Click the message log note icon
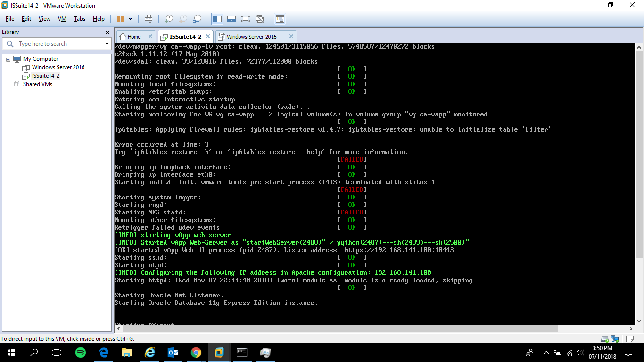Viewport: 644px width, 362px height. (x=630, y=339)
